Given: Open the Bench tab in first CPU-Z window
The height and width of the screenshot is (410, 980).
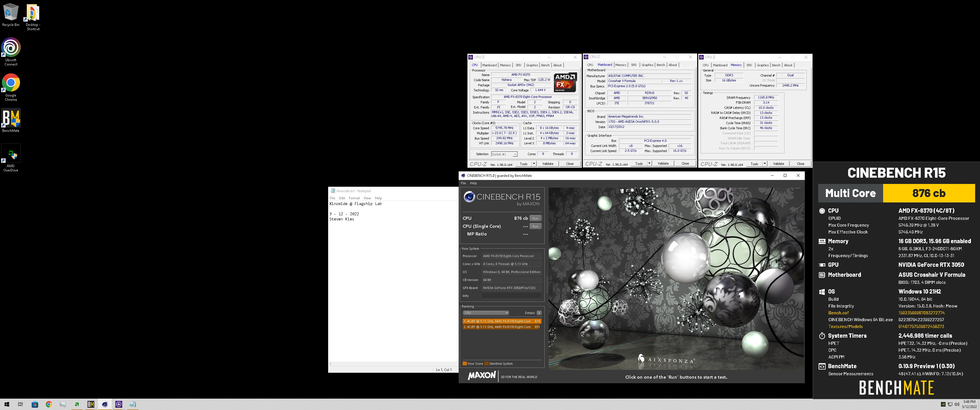Looking at the screenshot, I should pyautogui.click(x=545, y=65).
